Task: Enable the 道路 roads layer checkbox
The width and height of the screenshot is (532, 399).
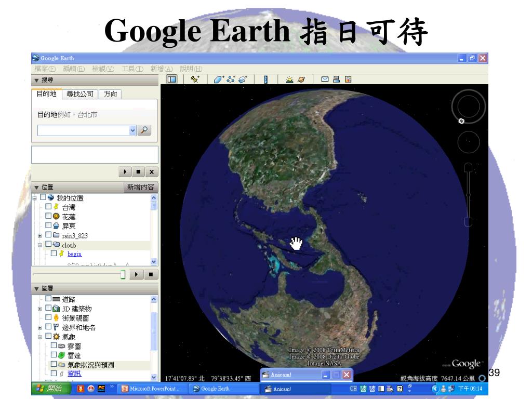Action: 48,299
